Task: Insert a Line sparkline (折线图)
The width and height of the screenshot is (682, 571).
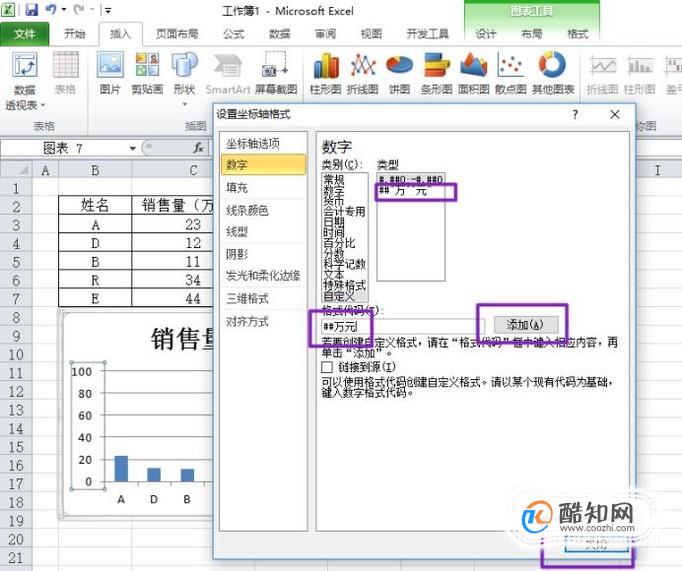Action: [602, 73]
